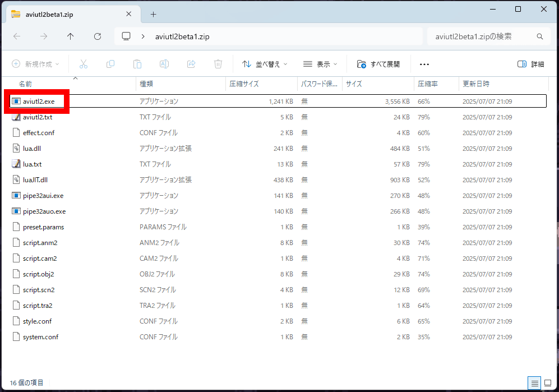Open the 並べ替え sort dropdown
This screenshot has width=559, height=392.
[265, 64]
